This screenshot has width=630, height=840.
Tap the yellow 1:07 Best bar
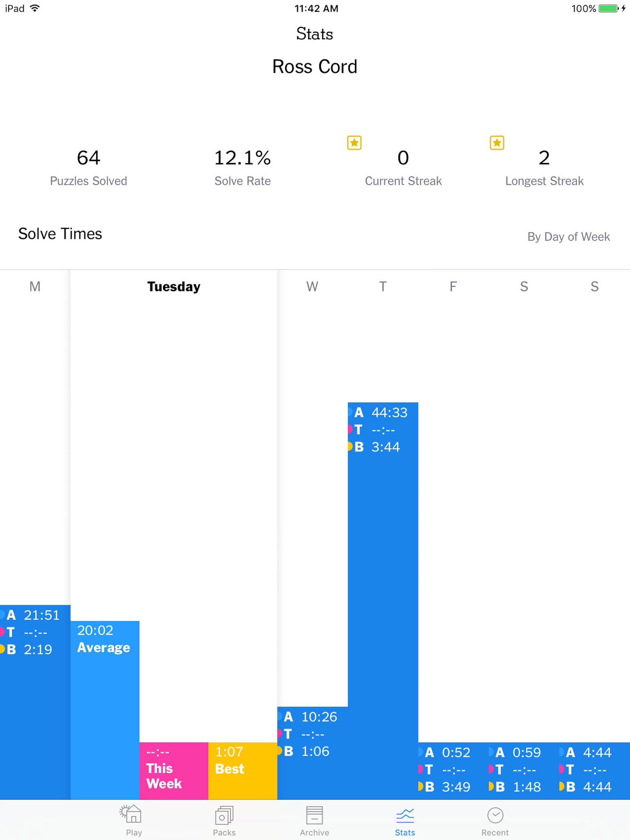point(243,771)
